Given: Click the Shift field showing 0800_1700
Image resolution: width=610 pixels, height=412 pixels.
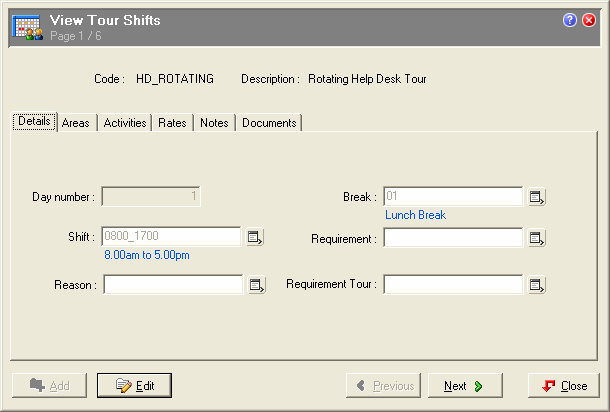Looking at the screenshot, I should tap(171, 237).
